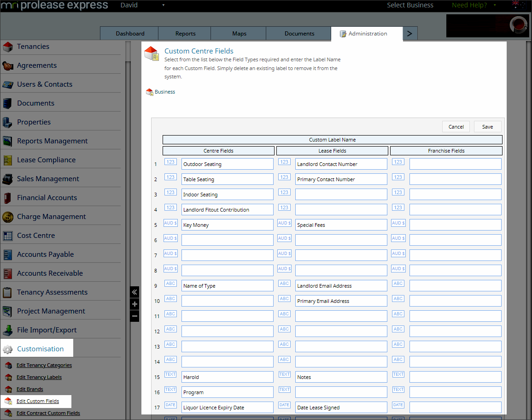Viewport: 532px width, 420px height.
Task: Show more tabs with the right arrow
Action: tap(410, 34)
